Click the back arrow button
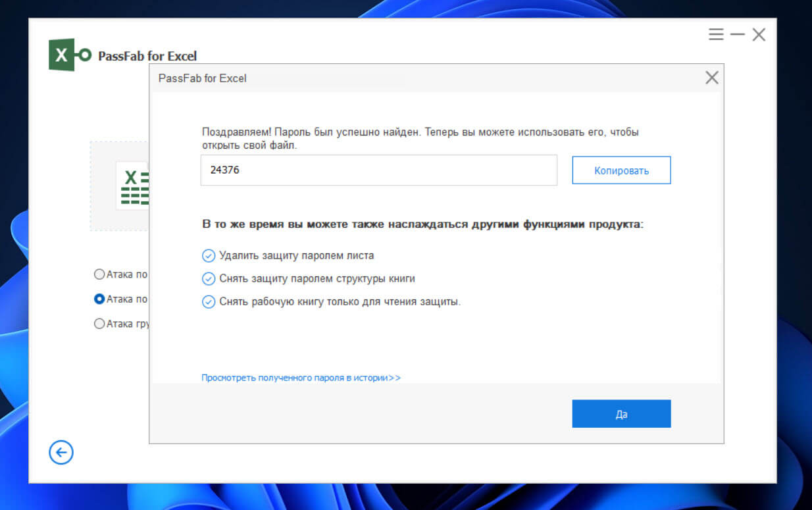The width and height of the screenshot is (812, 510). click(x=61, y=452)
